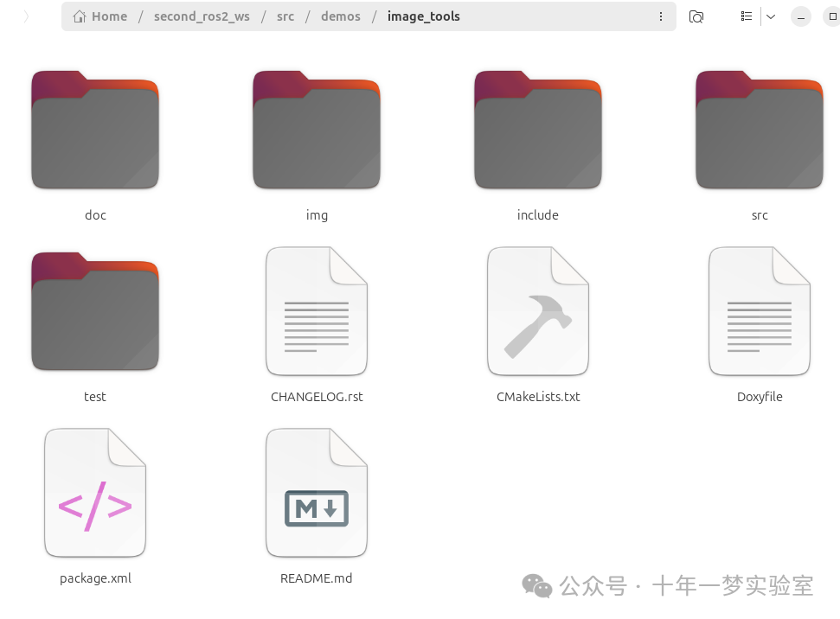Open the include folder icon
Viewport: 840px width, 619px height.
[x=538, y=130]
